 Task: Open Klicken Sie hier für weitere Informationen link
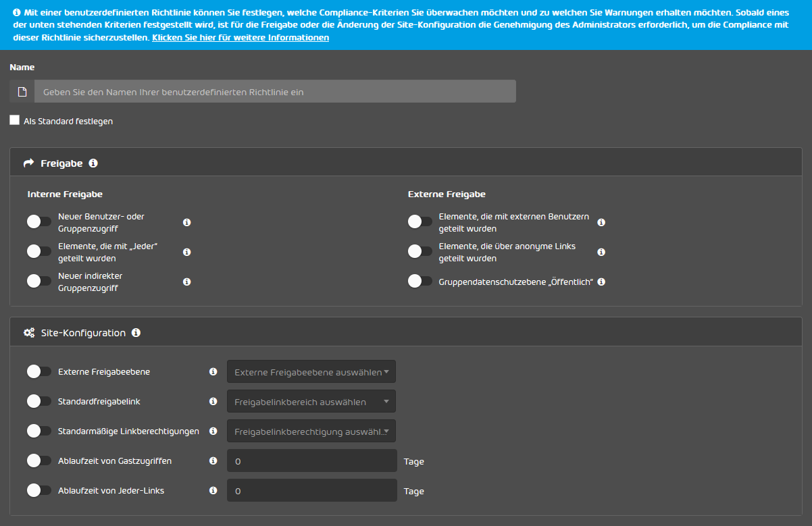point(240,38)
